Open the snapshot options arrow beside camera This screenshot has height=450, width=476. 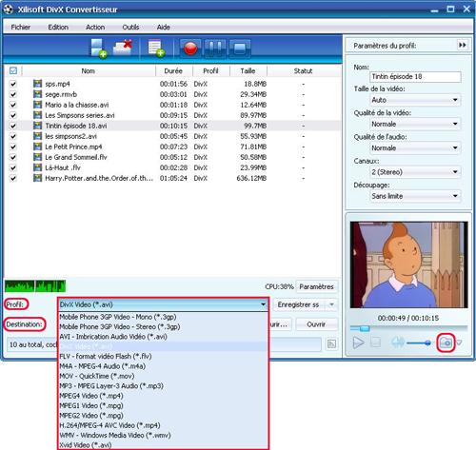[459, 342]
